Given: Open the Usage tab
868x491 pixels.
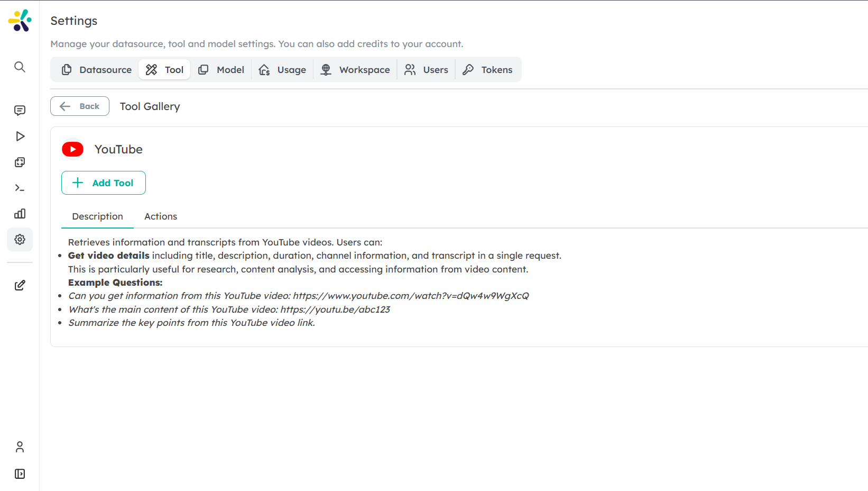Looking at the screenshot, I should tap(282, 70).
